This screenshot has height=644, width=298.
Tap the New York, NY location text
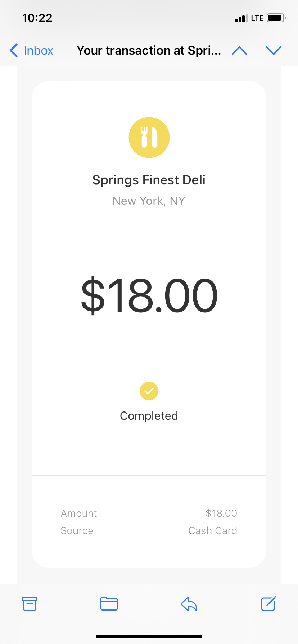point(149,201)
